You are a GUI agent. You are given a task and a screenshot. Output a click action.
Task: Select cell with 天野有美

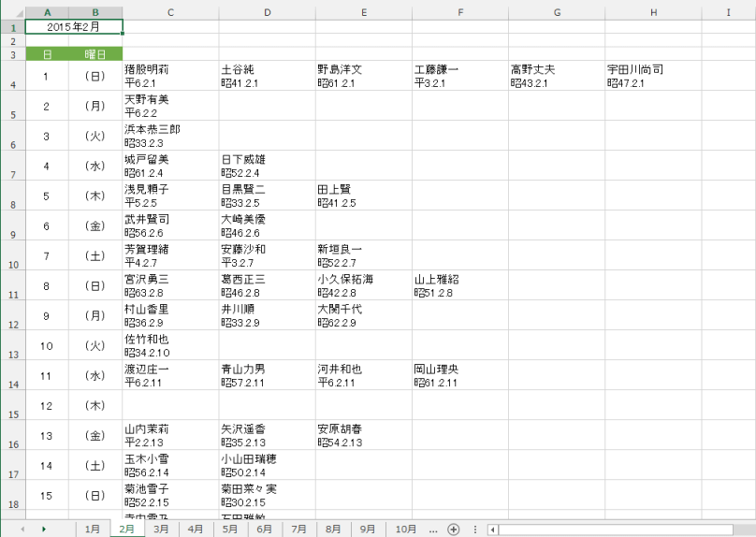(170, 106)
